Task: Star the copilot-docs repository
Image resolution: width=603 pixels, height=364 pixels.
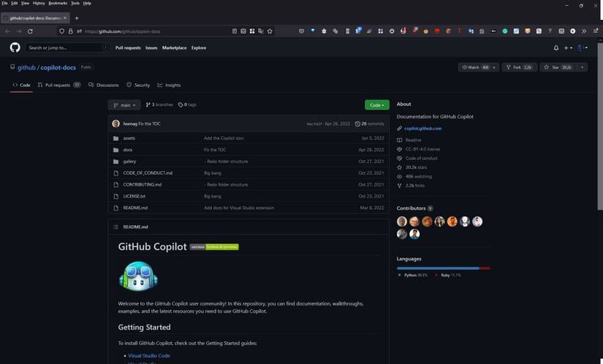Action: point(558,67)
